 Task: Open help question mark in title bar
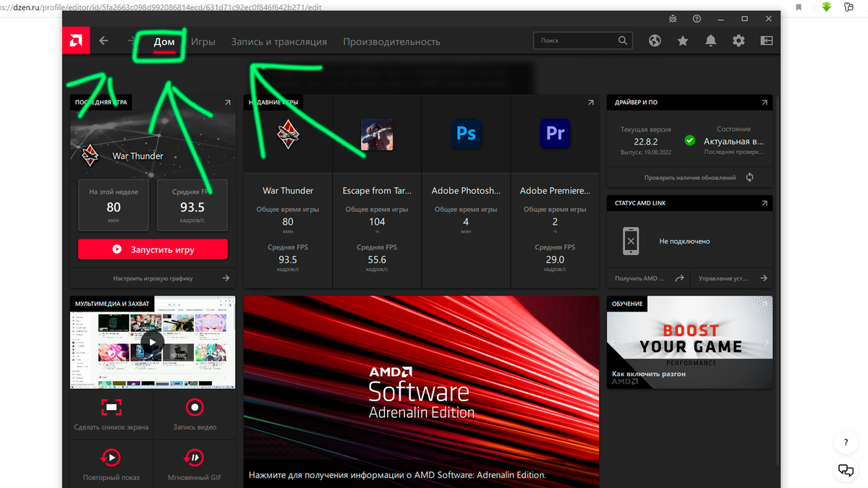(697, 18)
